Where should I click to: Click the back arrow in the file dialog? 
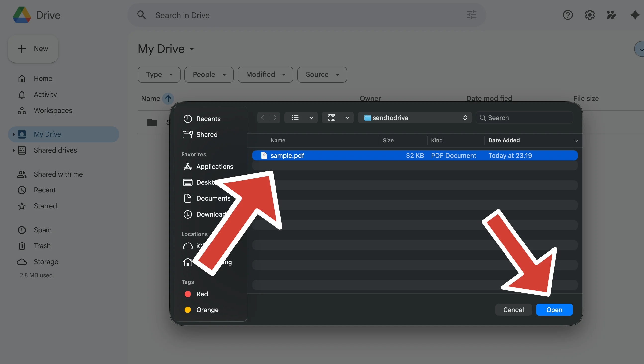coord(263,118)
